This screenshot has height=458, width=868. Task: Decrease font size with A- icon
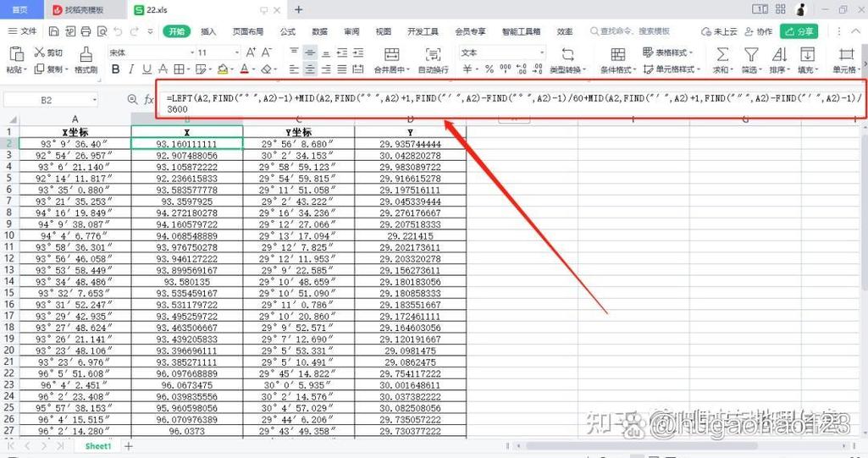click(266, 52)
